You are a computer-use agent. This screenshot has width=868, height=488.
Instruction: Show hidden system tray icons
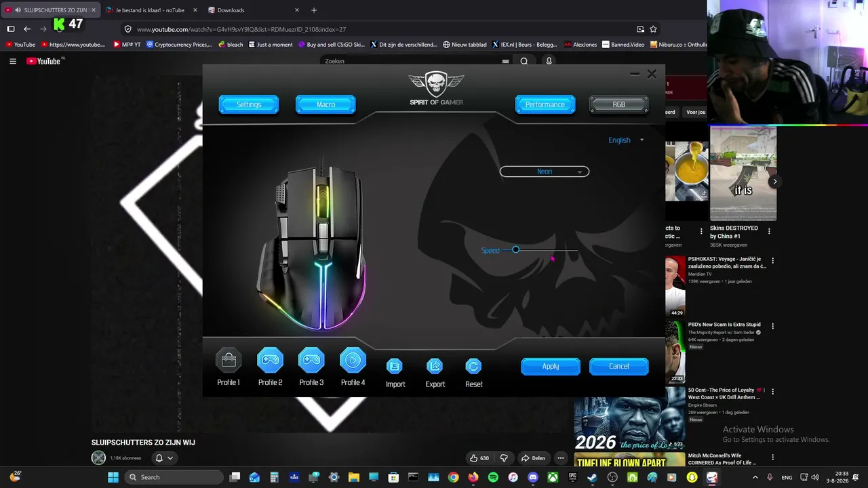pyautogui.click(x=755, y=477)
